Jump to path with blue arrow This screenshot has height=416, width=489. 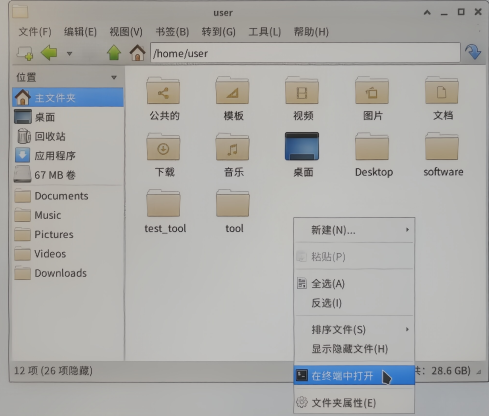(473, 52)
